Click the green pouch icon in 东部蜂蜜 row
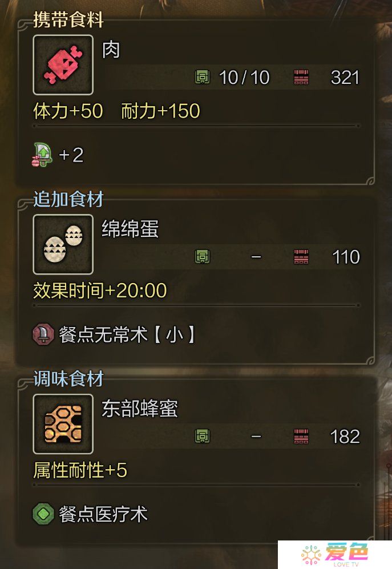 (203, 436)
